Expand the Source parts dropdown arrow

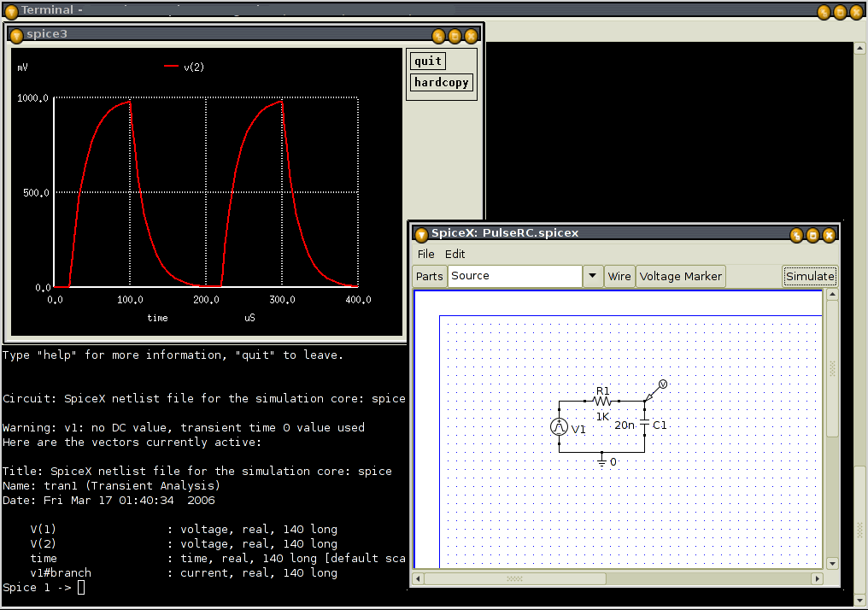tap(593, 276)
